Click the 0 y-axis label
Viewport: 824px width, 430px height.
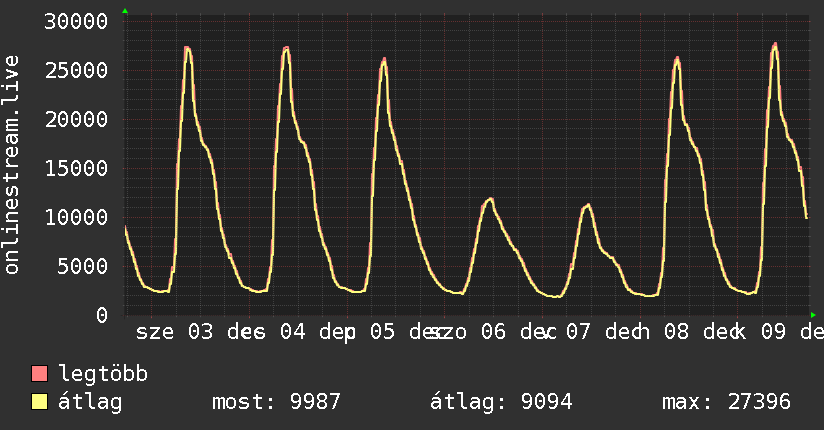click(x=102, y=315)
